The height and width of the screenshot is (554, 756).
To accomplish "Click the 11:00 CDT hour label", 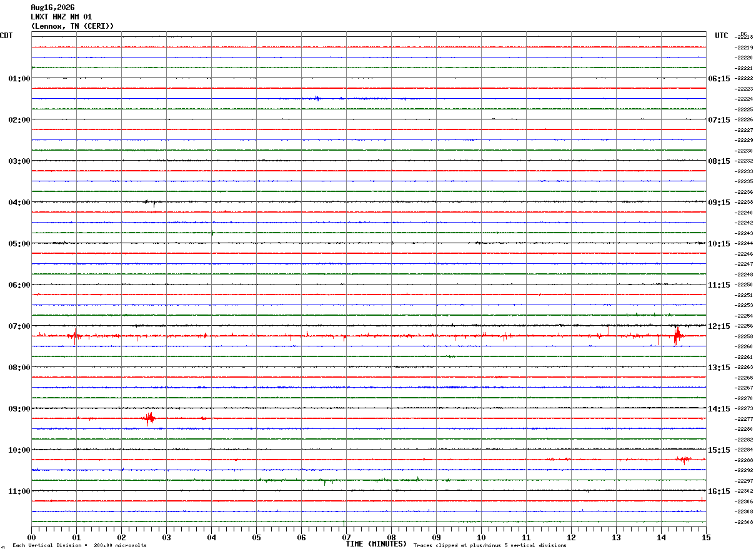I will [x=19, y=491].
